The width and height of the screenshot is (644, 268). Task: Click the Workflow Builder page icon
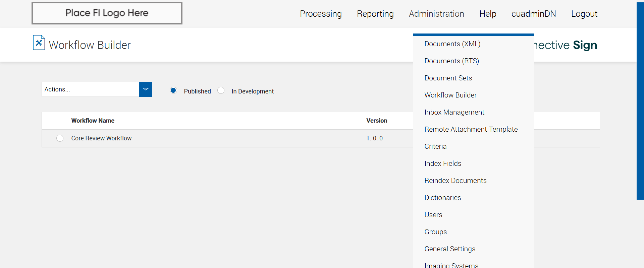click(39, 43)
